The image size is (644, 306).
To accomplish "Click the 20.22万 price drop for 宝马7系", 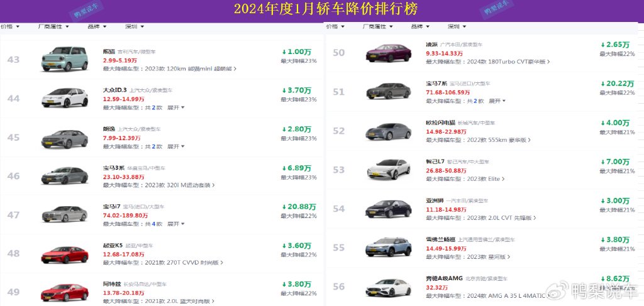I will 618,84.
